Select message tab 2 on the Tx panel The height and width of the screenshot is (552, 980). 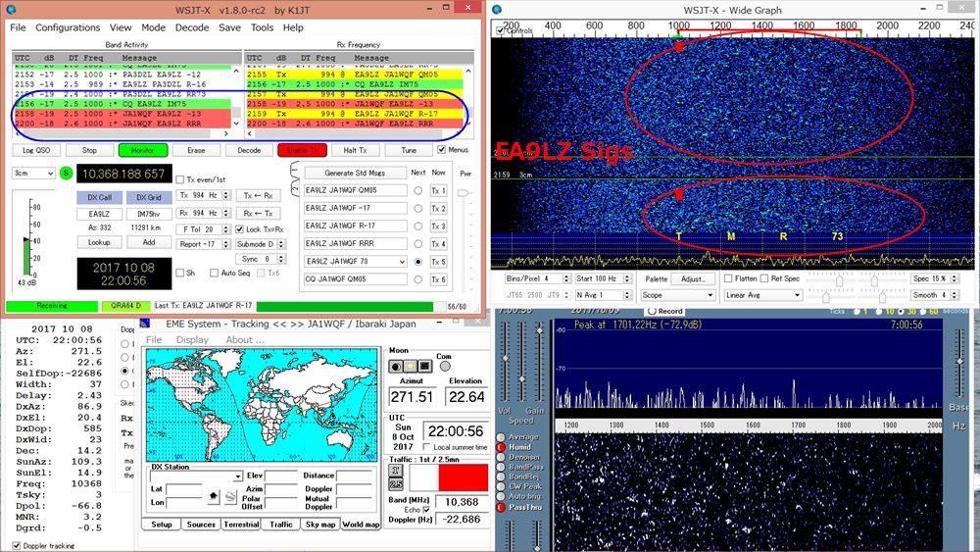click(294, 187)
